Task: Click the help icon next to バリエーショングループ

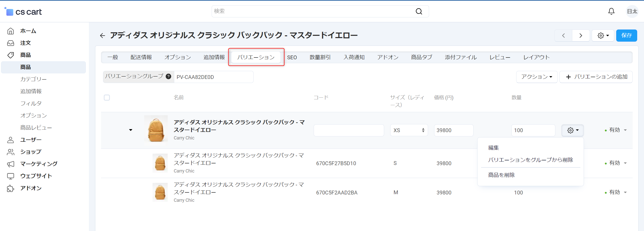Action: [168, 76]
